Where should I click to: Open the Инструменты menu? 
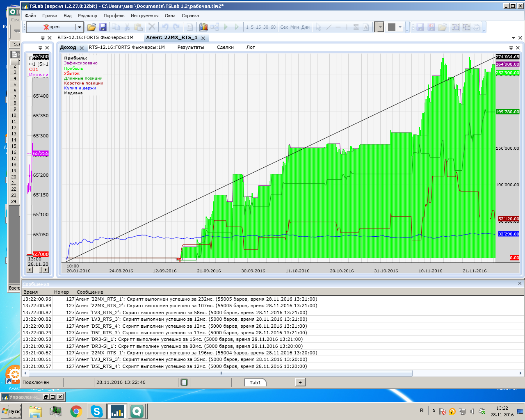[x=144, y=16]
